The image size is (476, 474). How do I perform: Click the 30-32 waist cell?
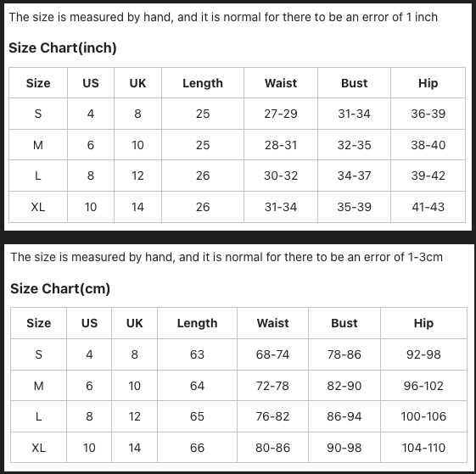281,176
